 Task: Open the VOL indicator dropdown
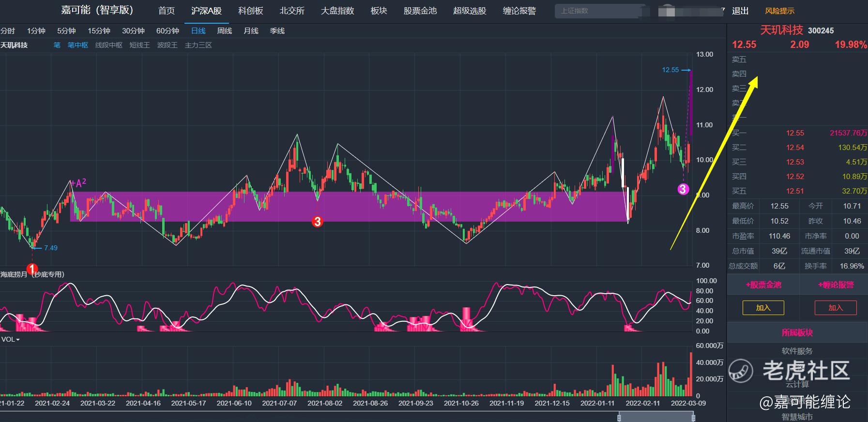coord(11,339)
